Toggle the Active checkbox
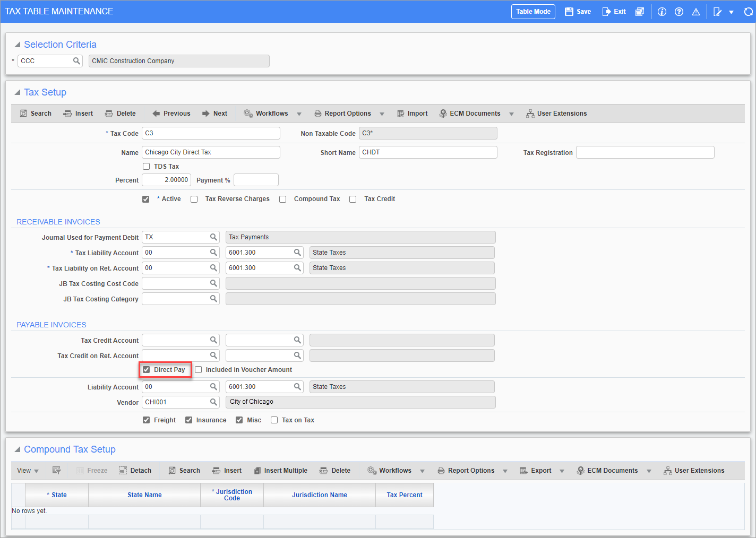The height and width of the screenshot is (538, 756). tap(146, 199)
